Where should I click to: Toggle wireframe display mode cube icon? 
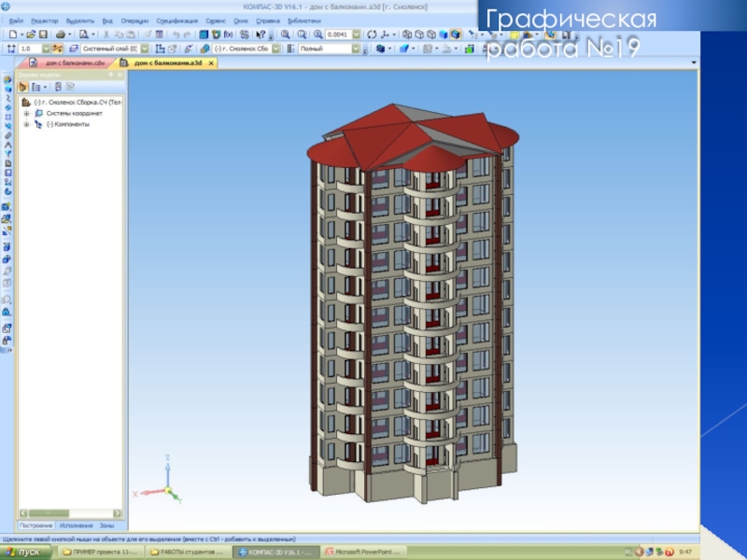(407, 35)
